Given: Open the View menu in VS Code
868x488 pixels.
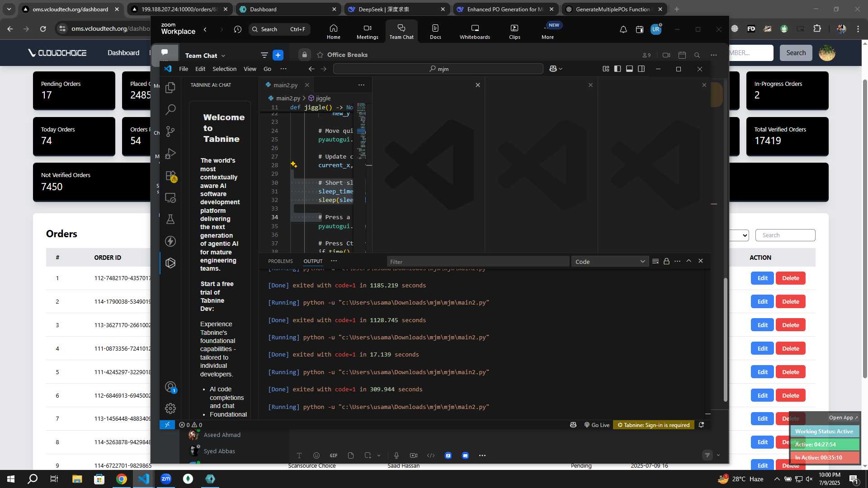Looking at the screenshot, I should click(250, 69).
